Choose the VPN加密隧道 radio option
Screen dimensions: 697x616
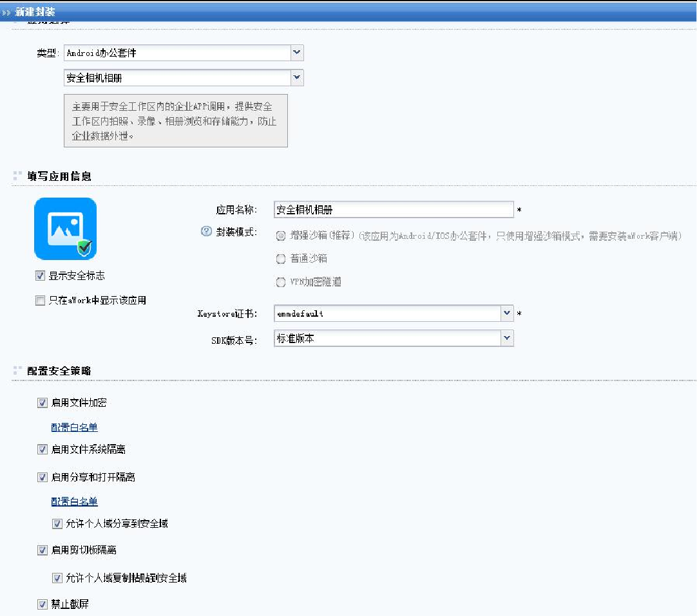pos(280,282)
